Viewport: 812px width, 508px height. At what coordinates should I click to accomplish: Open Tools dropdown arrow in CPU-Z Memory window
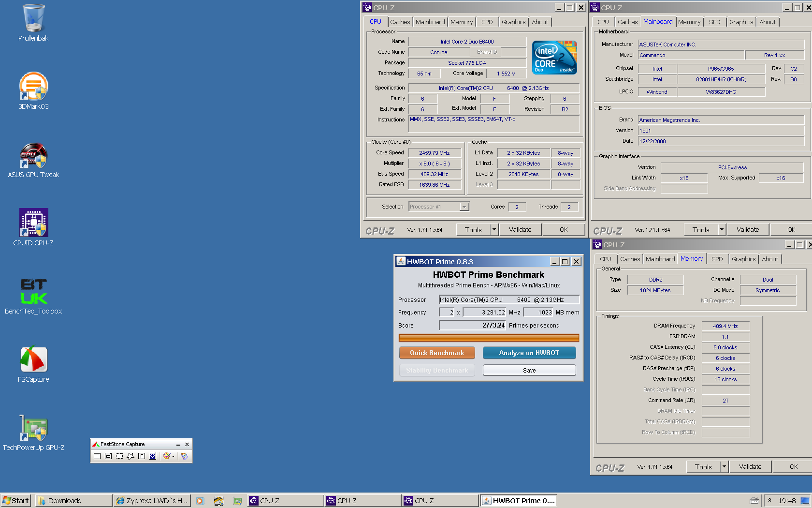724,467
